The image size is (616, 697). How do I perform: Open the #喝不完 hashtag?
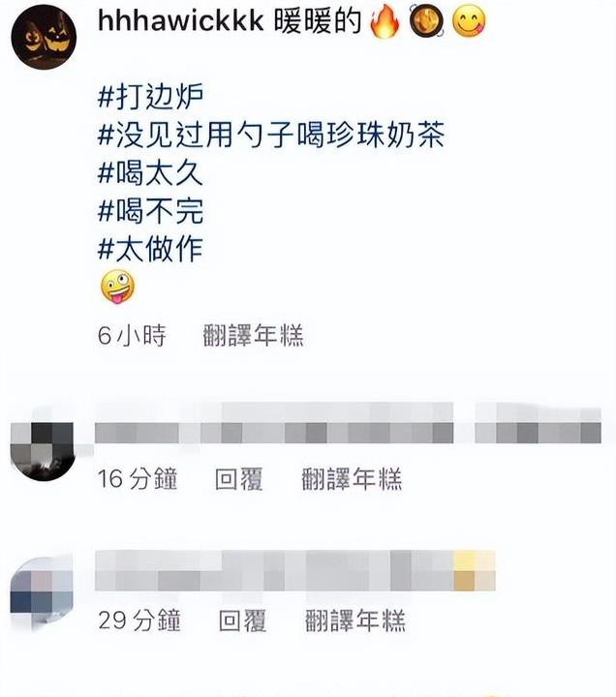coord(150,211)
